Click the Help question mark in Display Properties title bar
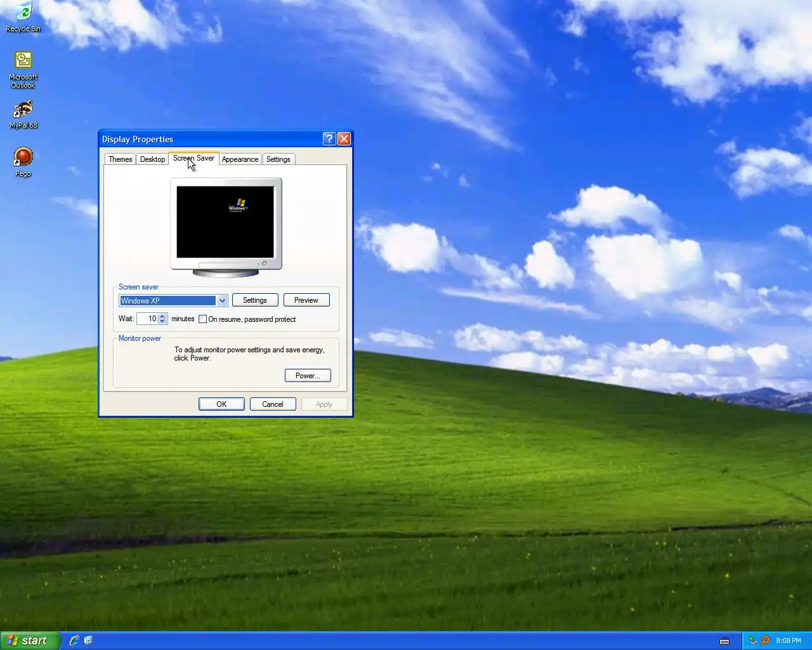Image resolution: width=812 pixels, height=650 pixels. (x=329, y=139)
